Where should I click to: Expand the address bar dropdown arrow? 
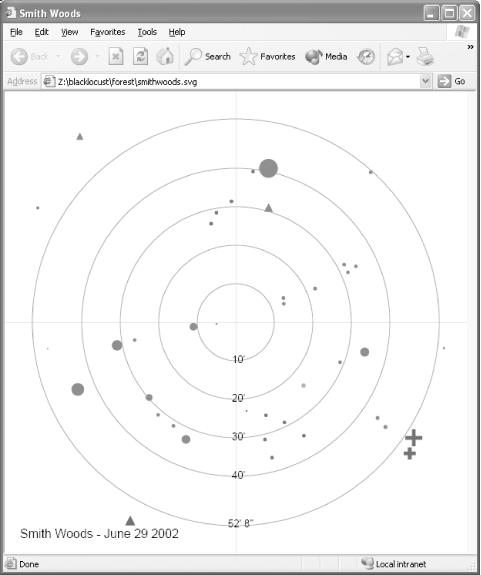(x=425, y=81)
